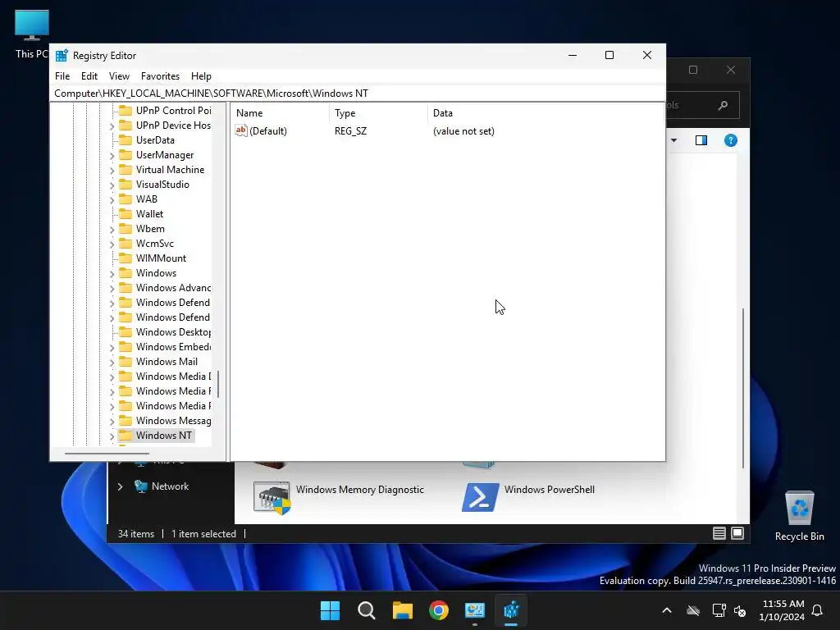Select the UserManager tree label
The image size is (840, 630).
[164, 155]
